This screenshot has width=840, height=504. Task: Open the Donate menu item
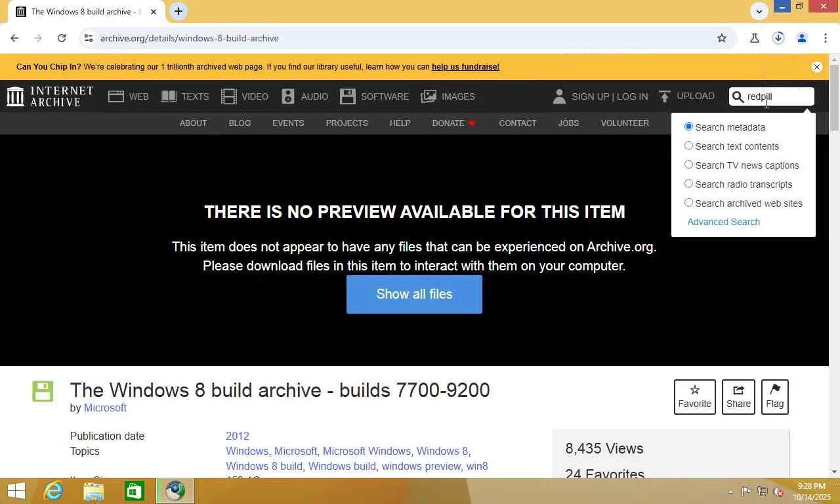point(453,123)
